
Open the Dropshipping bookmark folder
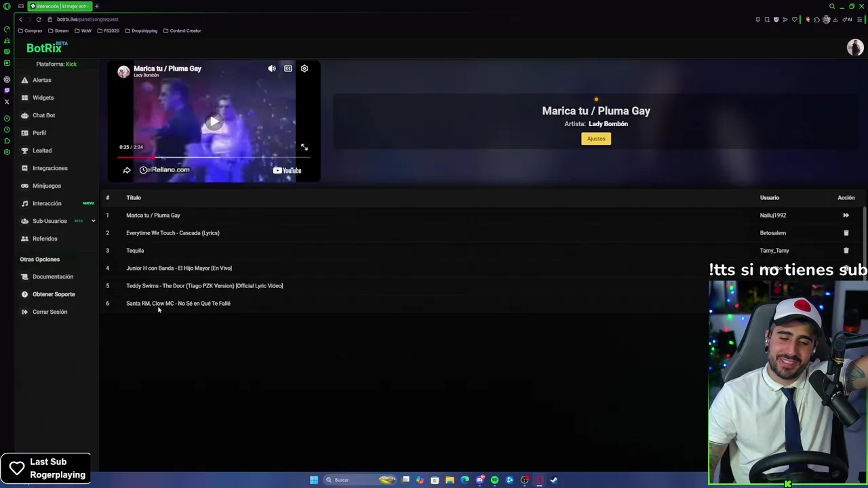click(x=142, y=30)
